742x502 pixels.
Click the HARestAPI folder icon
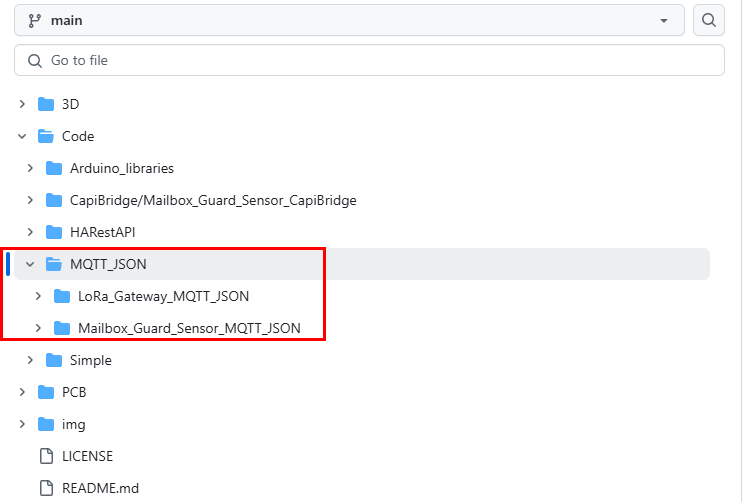54,232
